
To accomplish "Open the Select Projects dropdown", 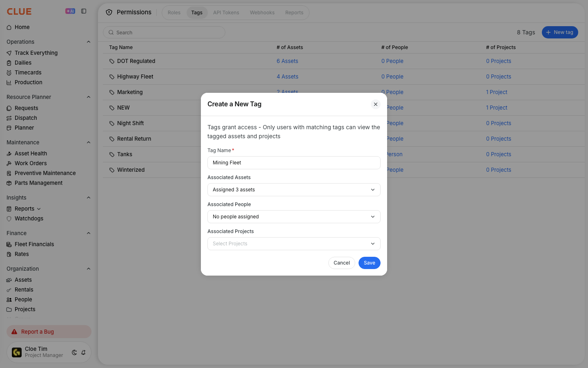I will (x=294, y=244).
